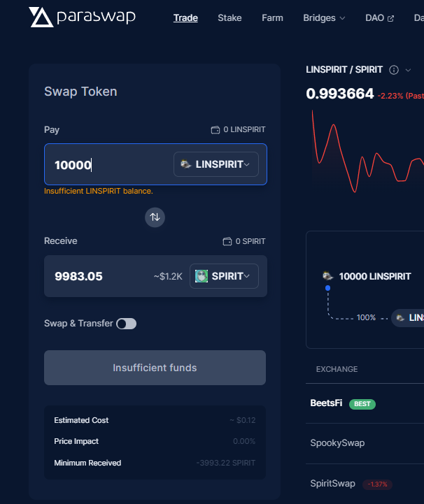This screenshot has height=504, width=424.
Task: Select the SpiritSwap exchange row
Action: coord(365,484)
